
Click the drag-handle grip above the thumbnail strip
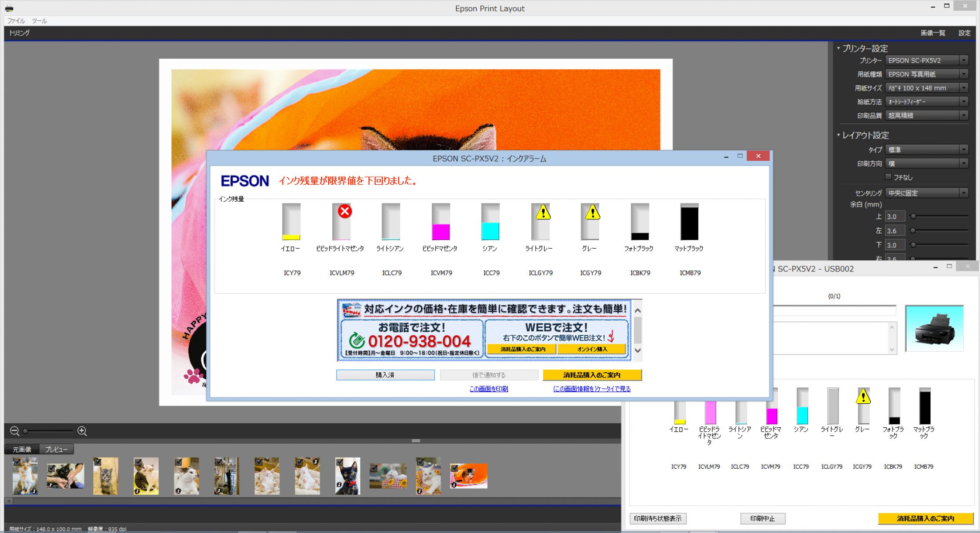tap(416, 441)
